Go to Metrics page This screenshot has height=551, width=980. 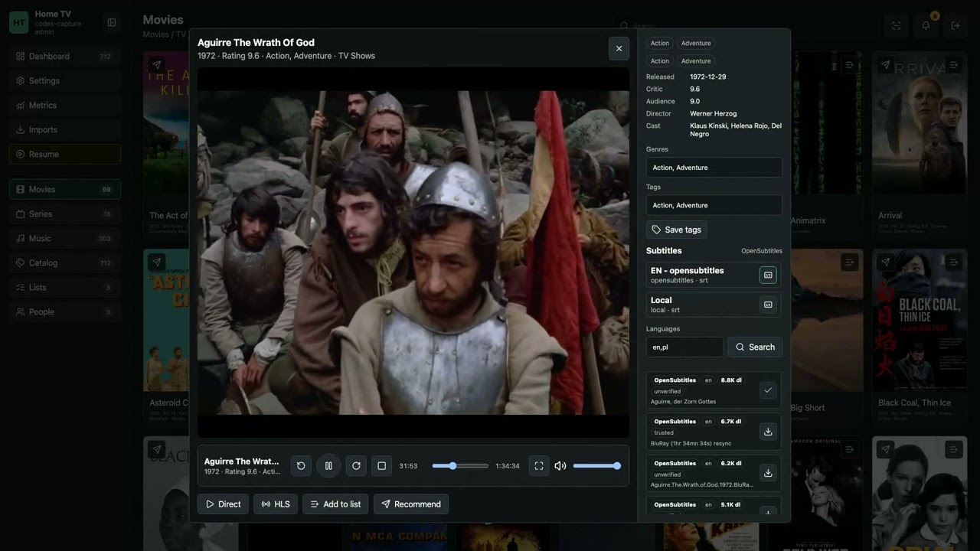tap(65, 105)
